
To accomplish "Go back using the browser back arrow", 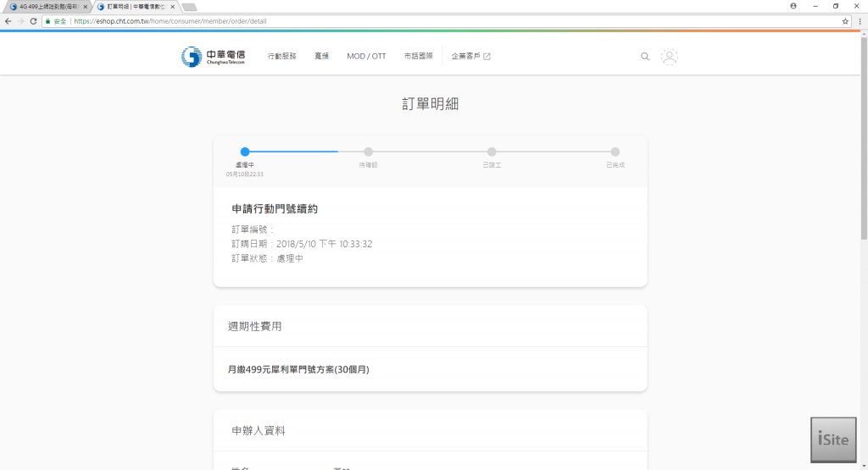I will click(x=8, y=21).
